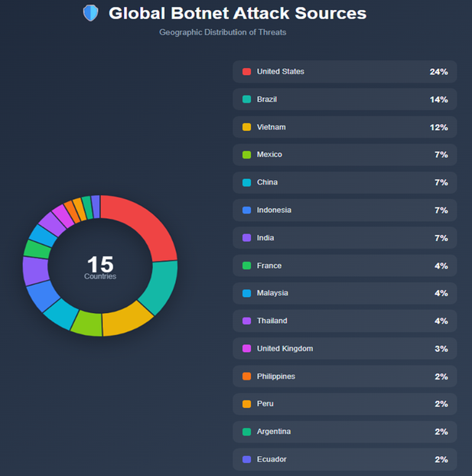Open the Peru legend entry

point(345,404)
